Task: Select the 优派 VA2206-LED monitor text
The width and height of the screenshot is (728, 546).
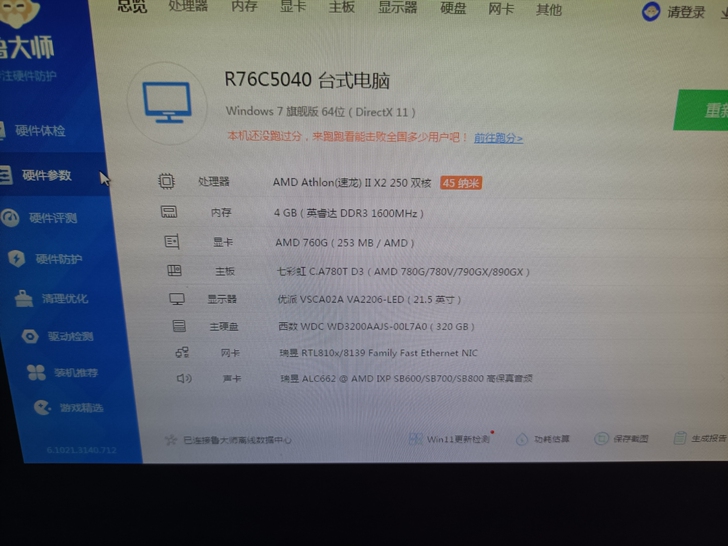Action: pos(370,299)
